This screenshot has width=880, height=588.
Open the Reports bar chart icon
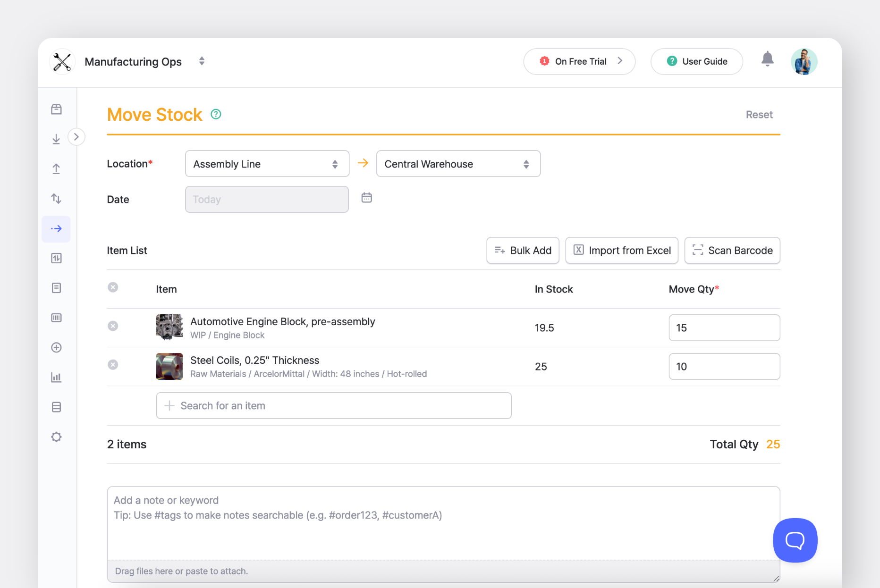[56, 377]
